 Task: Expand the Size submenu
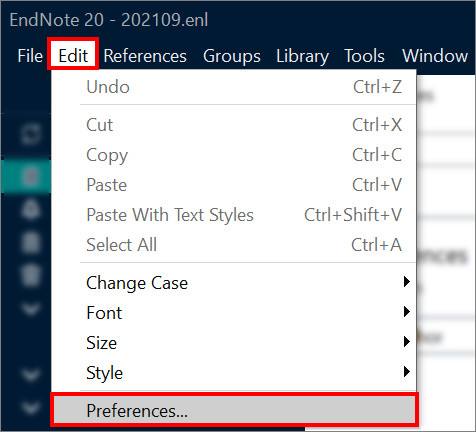(x=234, y=342)
